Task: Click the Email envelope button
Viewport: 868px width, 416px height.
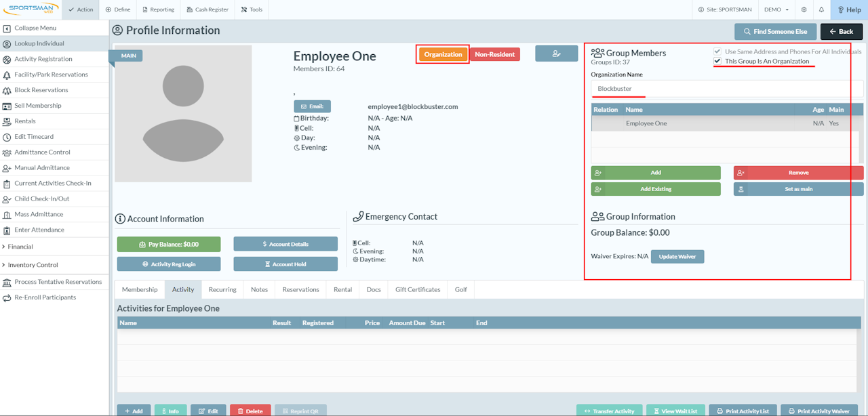Action: click(312, 106)
